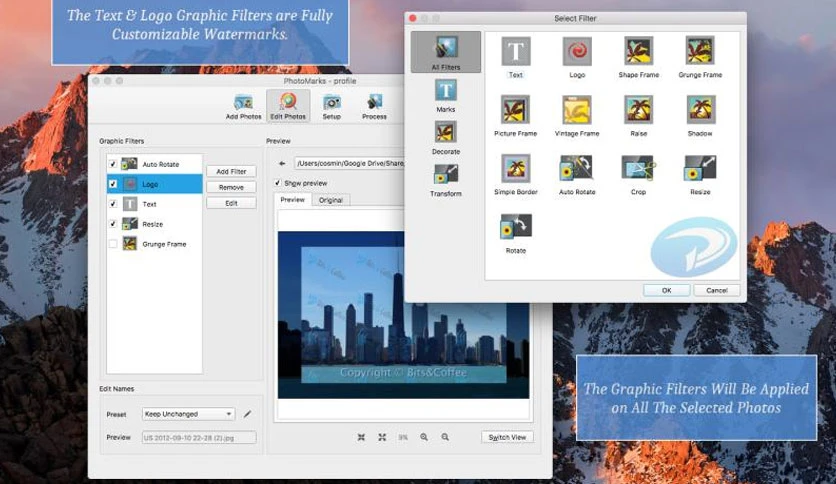Click the pencil edit preset icon
Viewport: 836px width, 484px height.
coord(247,414)
